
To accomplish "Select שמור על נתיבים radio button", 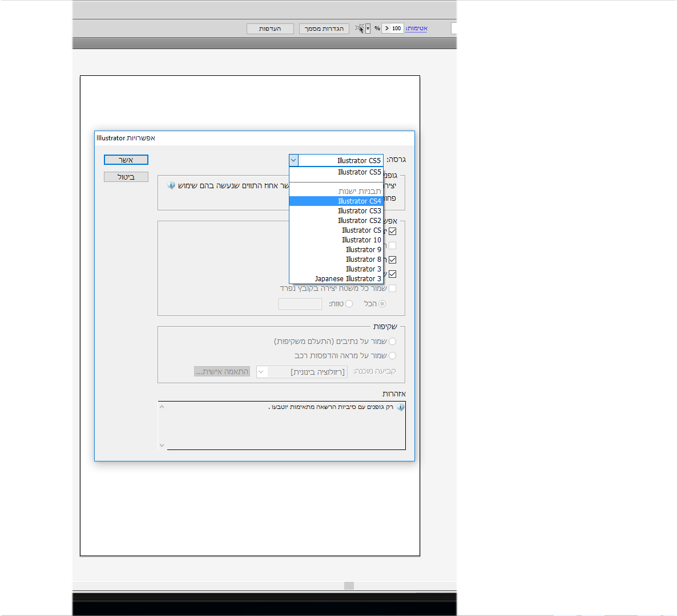I will (393, 341).
